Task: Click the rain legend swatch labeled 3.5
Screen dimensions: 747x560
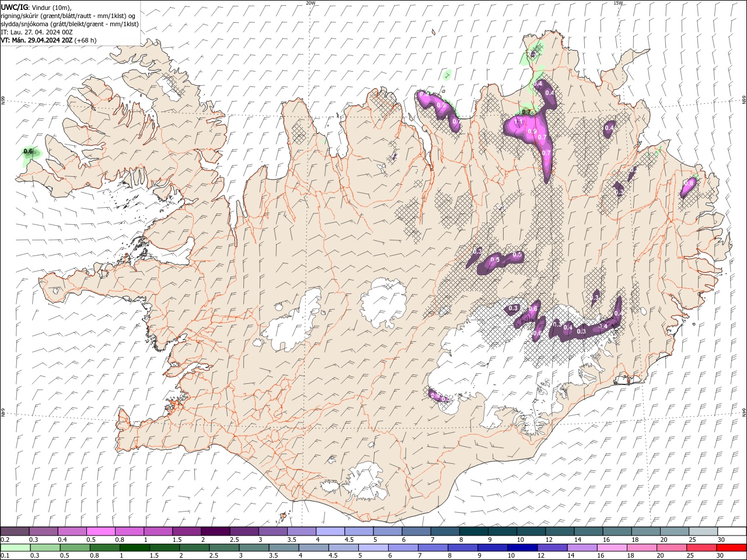Action: pyautogui.click(x=284, y=548)
